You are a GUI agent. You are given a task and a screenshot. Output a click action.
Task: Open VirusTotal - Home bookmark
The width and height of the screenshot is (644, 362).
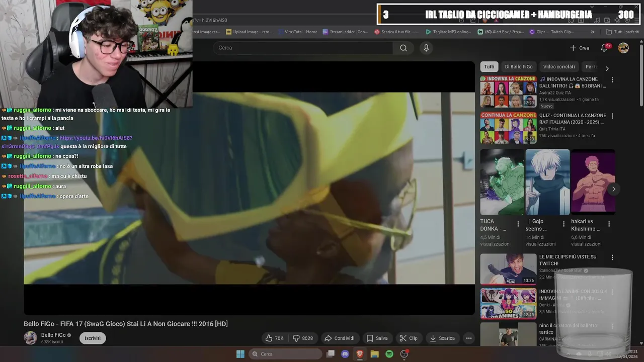coord(297,32)
